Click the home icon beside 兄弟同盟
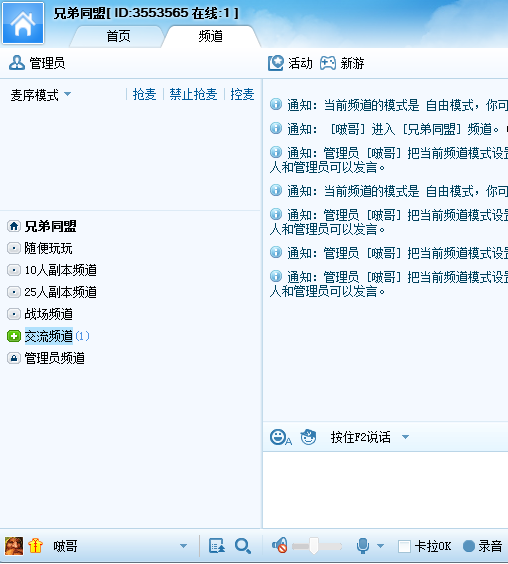Screen dimensions: 508x564 pyautogui.click(x=14, y=226)
